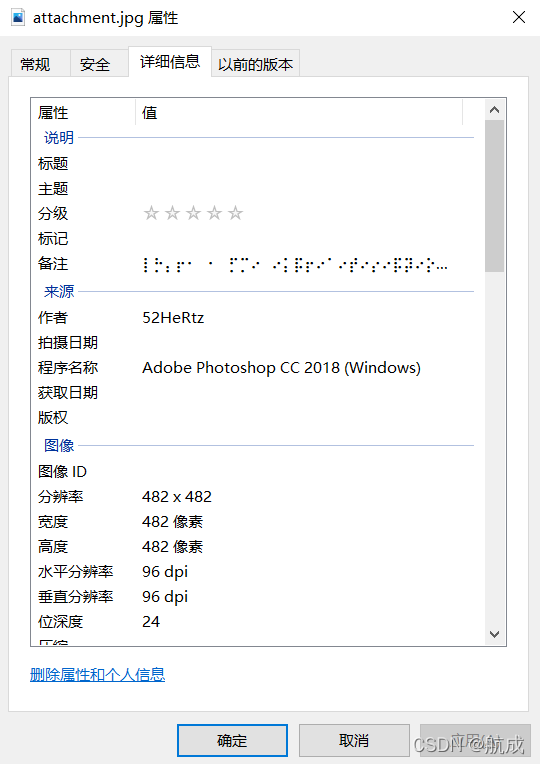The image size is (540, 764).
Task: Set rating to two stars
Action: 172,213
